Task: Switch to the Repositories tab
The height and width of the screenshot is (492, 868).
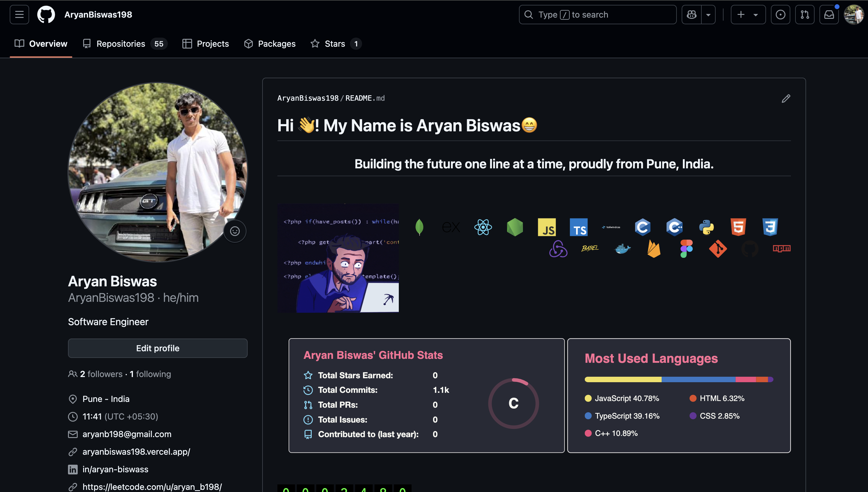Action: click(125, 44)
